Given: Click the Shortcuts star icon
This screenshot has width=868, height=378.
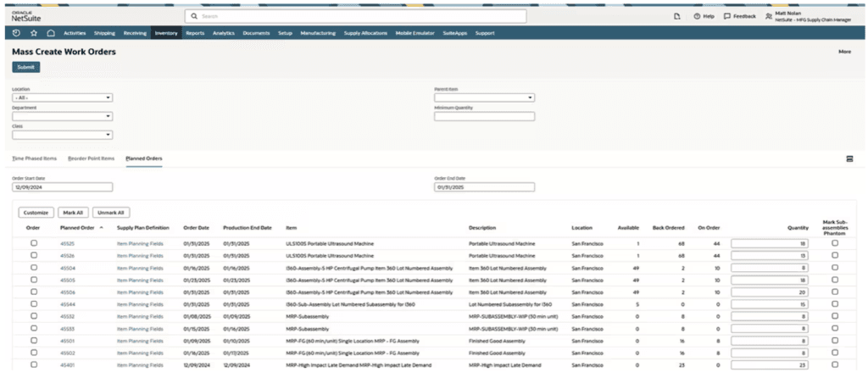Looking at the screenshot, I should pos(34,33).
